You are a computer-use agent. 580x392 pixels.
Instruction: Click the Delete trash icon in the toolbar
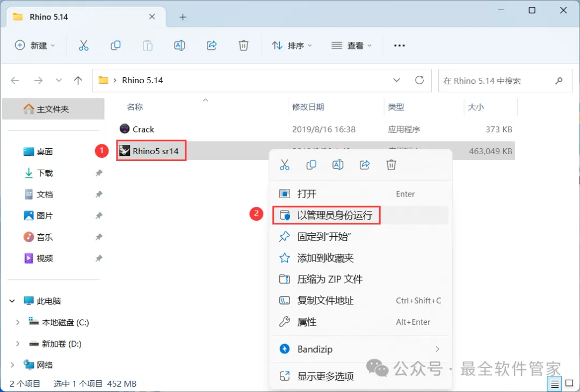243,46
